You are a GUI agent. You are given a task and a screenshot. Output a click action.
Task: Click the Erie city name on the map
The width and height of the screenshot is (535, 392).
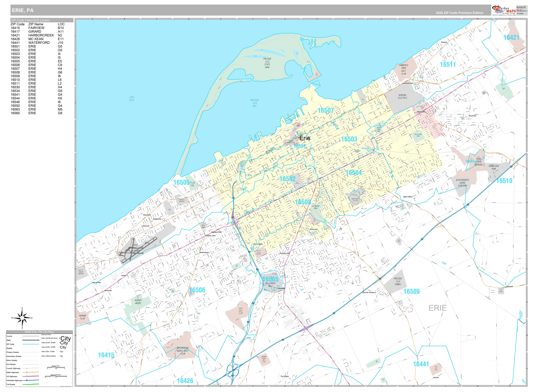click(x=305, y=138)
